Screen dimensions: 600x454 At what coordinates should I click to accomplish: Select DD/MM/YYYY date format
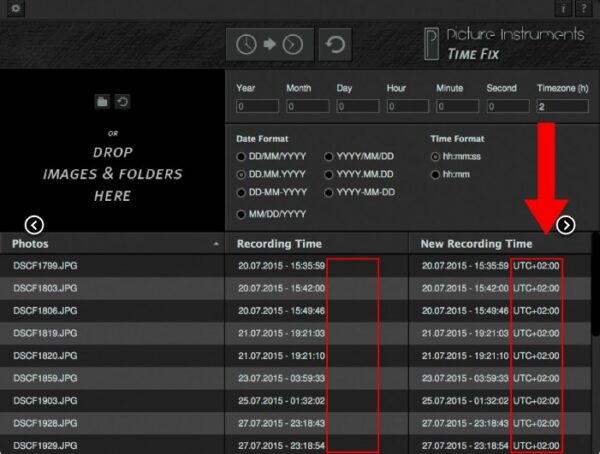click(272, 156)
